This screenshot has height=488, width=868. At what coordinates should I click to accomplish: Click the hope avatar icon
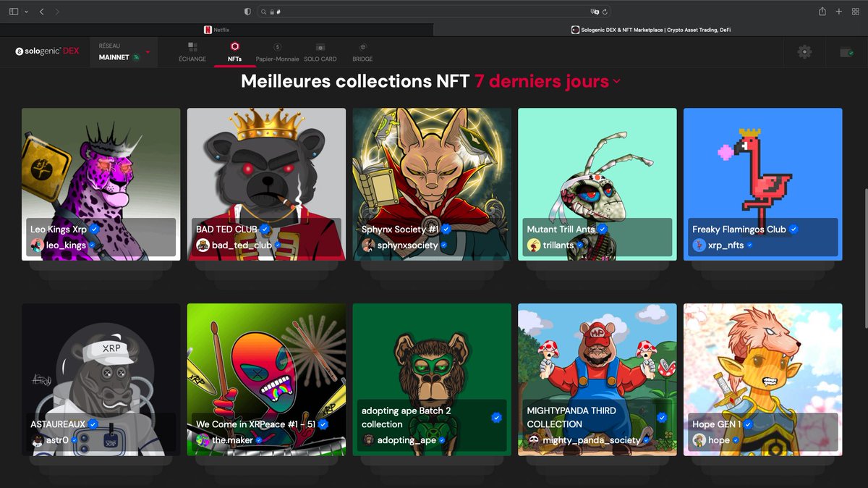click(x=699, y=440)
